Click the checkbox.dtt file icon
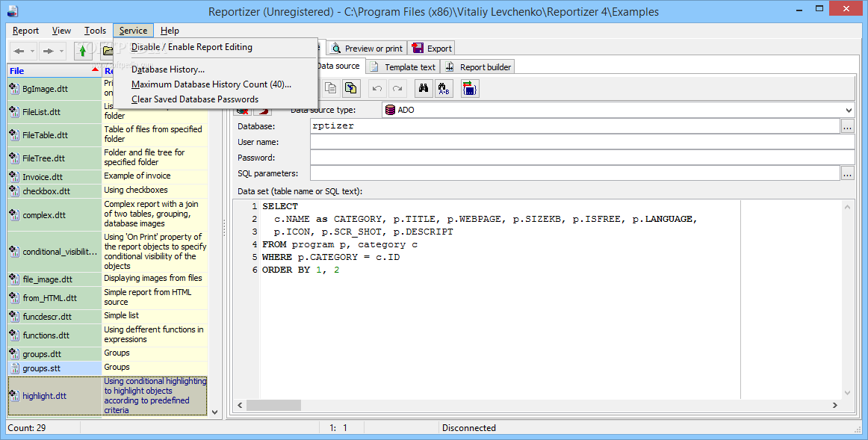The width and height of the screenshot is (868, 440). pyautogui.click(x=14, y=191)
